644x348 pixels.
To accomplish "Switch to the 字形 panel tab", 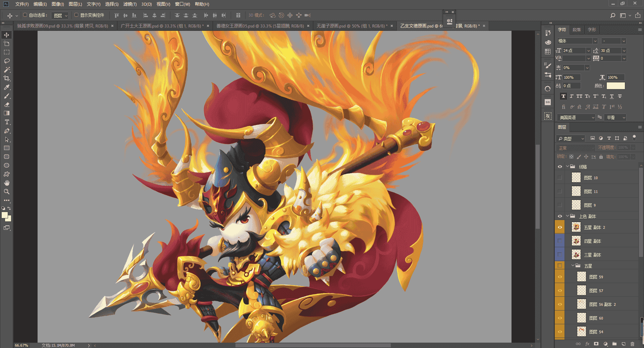I will click(x=592, y=30).
